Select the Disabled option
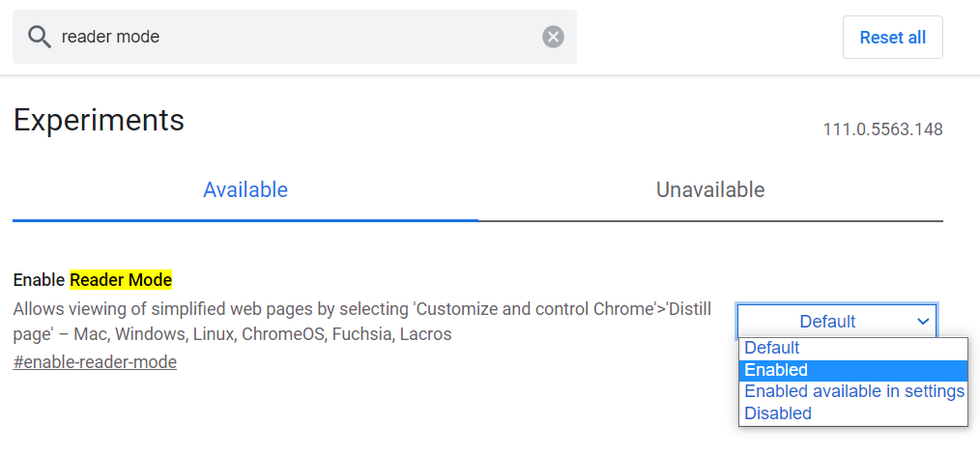This screenshot has height=455, width=980. tap(778, 413)
